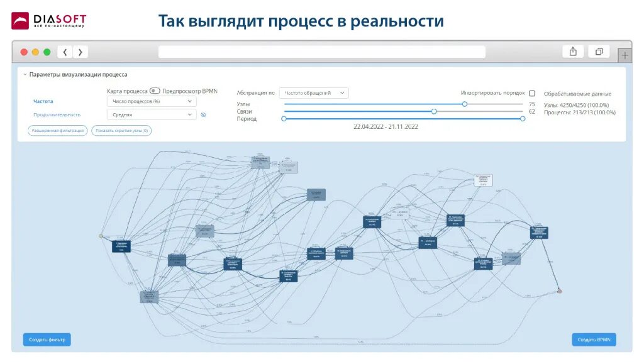Image resolution: width=644 pixels, height=364 pixels.
Task: Click the Период slider right handle
Action: tap(523, 119)
